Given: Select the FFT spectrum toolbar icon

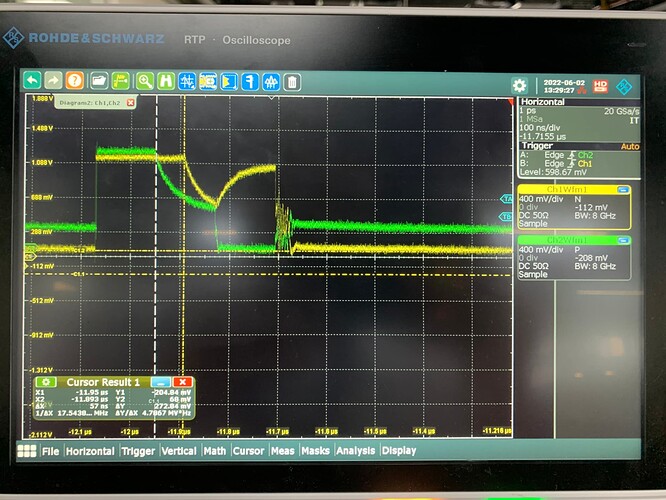Looking at the screenshot, I should [271, 82].
